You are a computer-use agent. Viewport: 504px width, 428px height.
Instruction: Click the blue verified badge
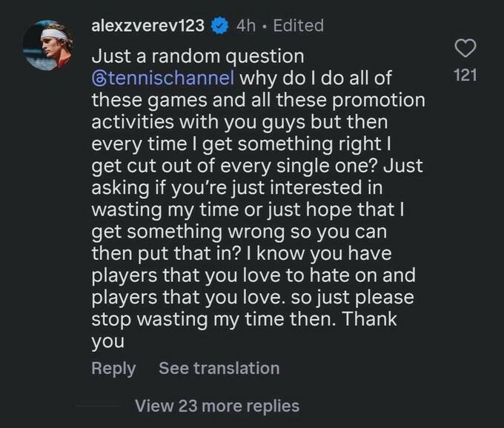220,26
